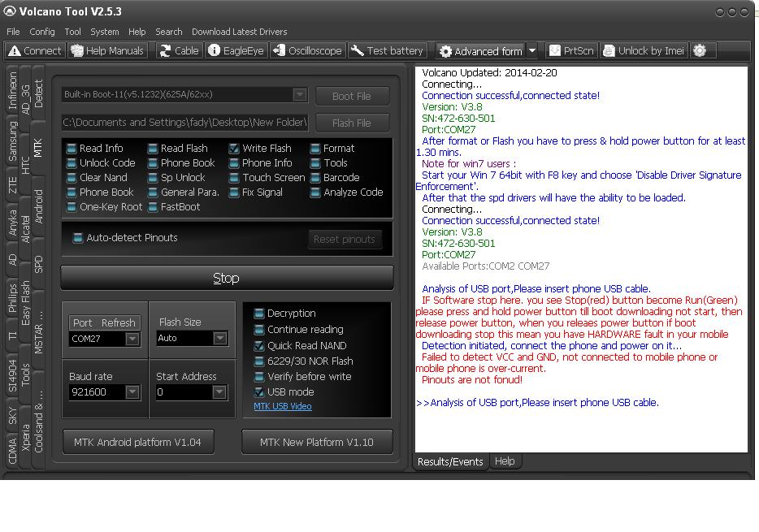Enable Continue reading checkbox
759x532 pixels.
click(x=259, y=330)
